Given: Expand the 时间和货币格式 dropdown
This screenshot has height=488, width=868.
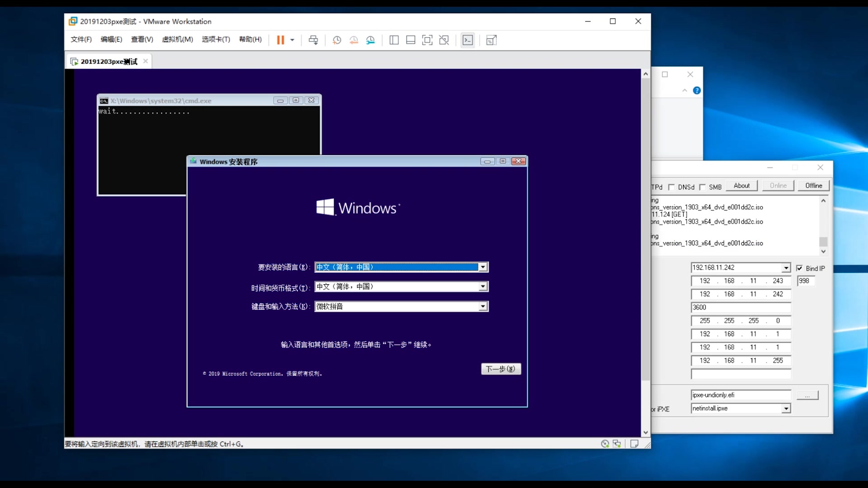Looking at the screenshot, I should 483,286.
